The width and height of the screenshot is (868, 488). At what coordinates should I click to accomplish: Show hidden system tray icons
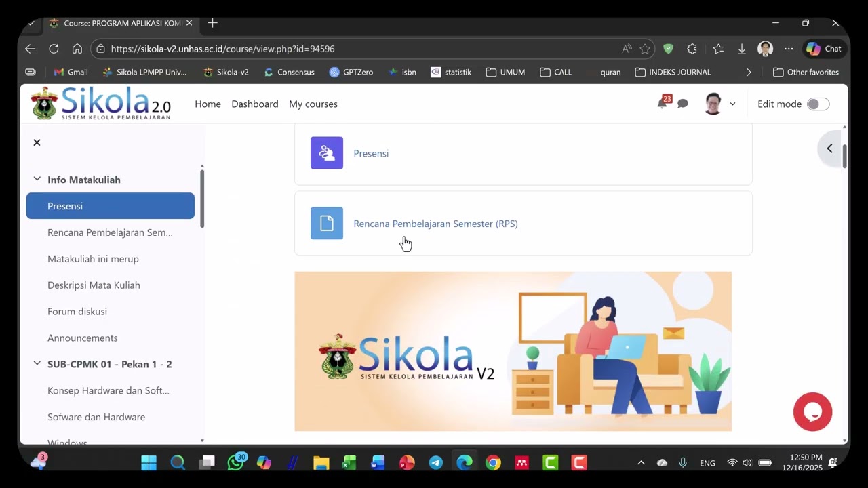coord(641,463)
